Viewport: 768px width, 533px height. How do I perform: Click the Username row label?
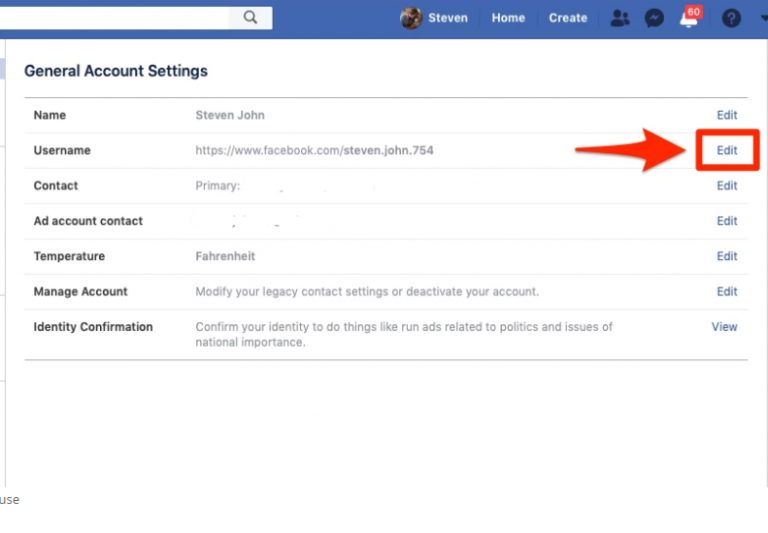(62, 150)
